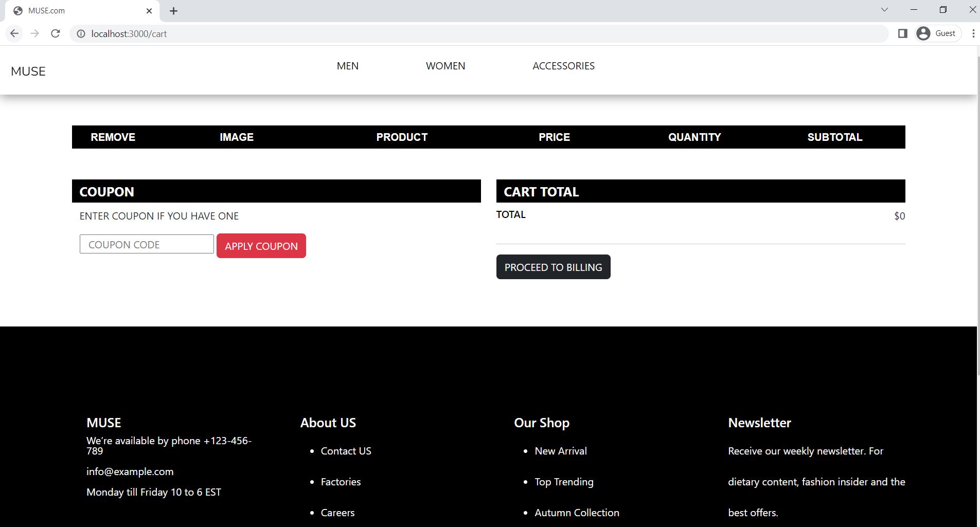980x527 pixels.
Task: Click the MUSE logo in header
Action: [x=28, y=71]
